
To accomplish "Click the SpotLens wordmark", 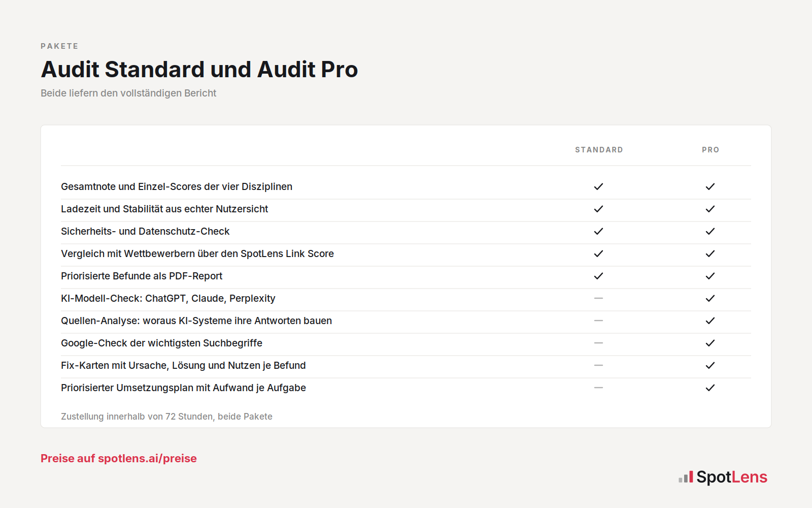I will click(732, 477).
